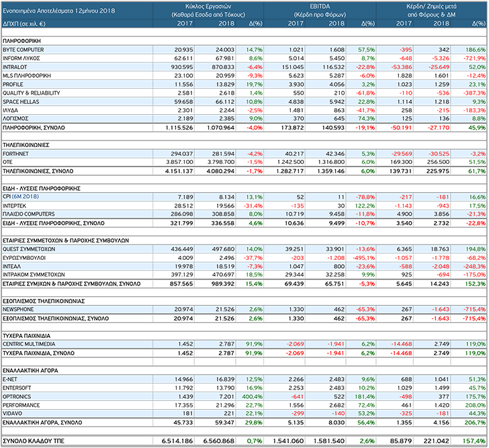This screenshot has height=448, width=489.
Task: Select INTRALOT 2017 turnover value 930.595
Action: click(x=182, y=67)
